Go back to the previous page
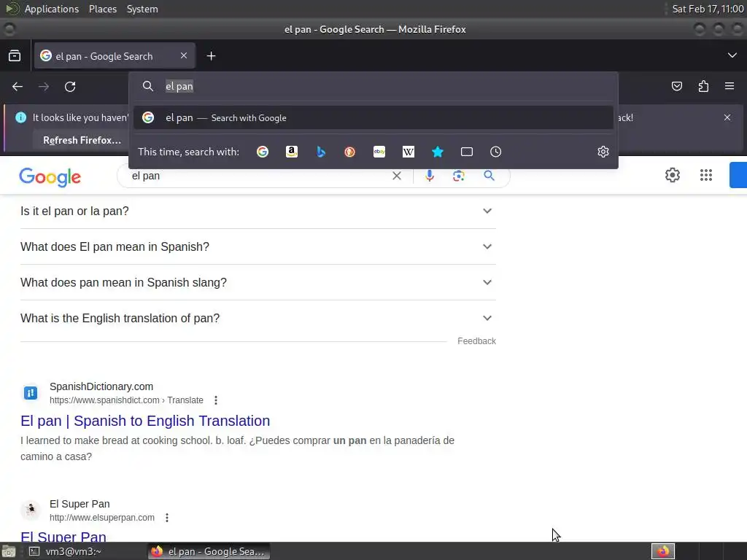 point(18,87)
